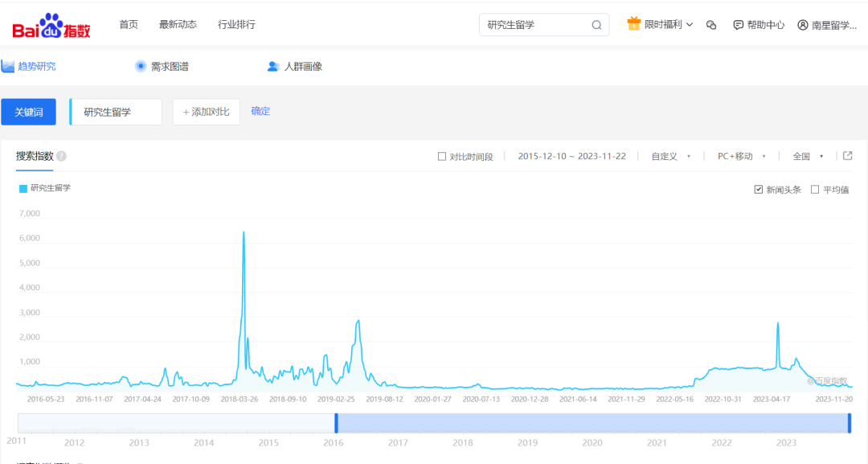
Task: Click the x-axis label 2020-01-27
Action: click(x=433, y=399)
